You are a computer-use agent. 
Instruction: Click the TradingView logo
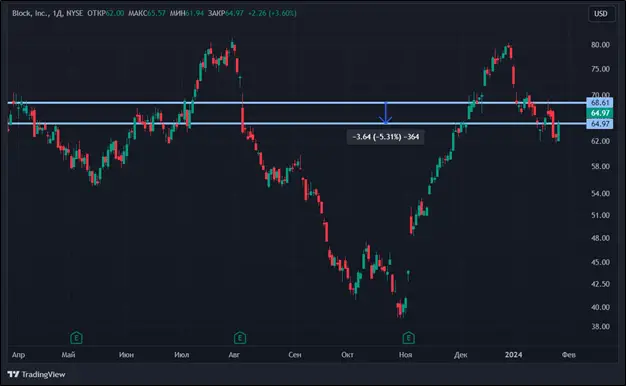(x=13, y=374)
